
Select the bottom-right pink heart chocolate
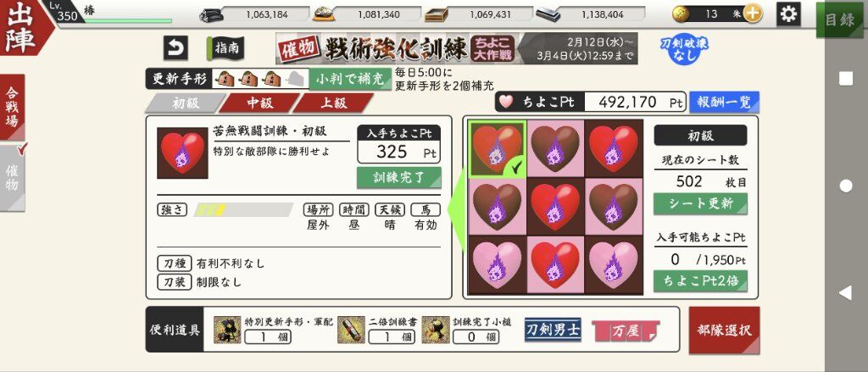coord(614,264)
